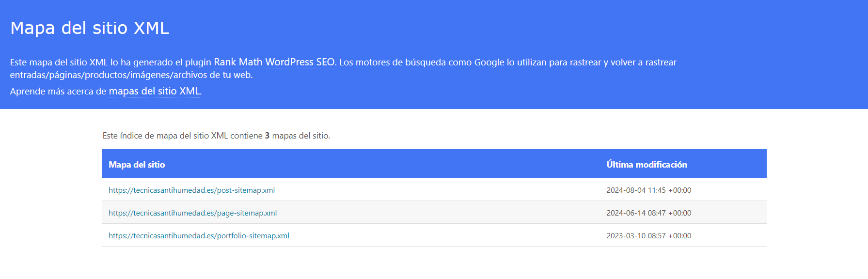Click the portfolio-sitemap table row
The height and width of the screenshot is (279, 868).
tap(434, 235)
